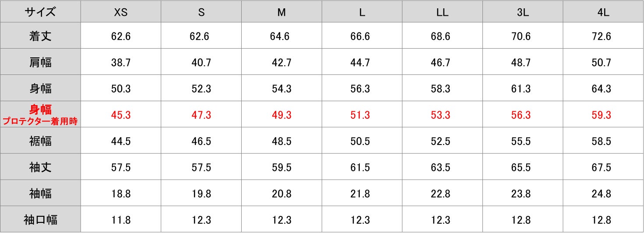Select the 54.3 身幅 value for M
This screenshot has width=644, height=233.
[x=282, y=89]
